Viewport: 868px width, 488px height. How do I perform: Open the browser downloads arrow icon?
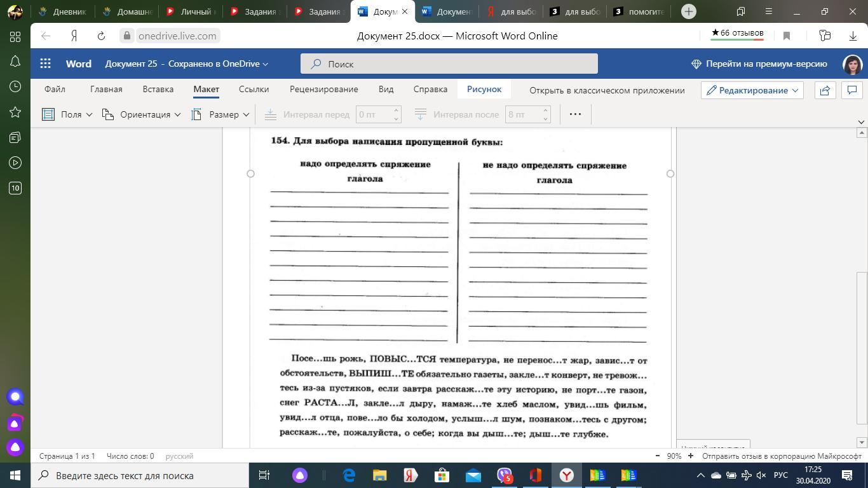(x=853, y=36)
